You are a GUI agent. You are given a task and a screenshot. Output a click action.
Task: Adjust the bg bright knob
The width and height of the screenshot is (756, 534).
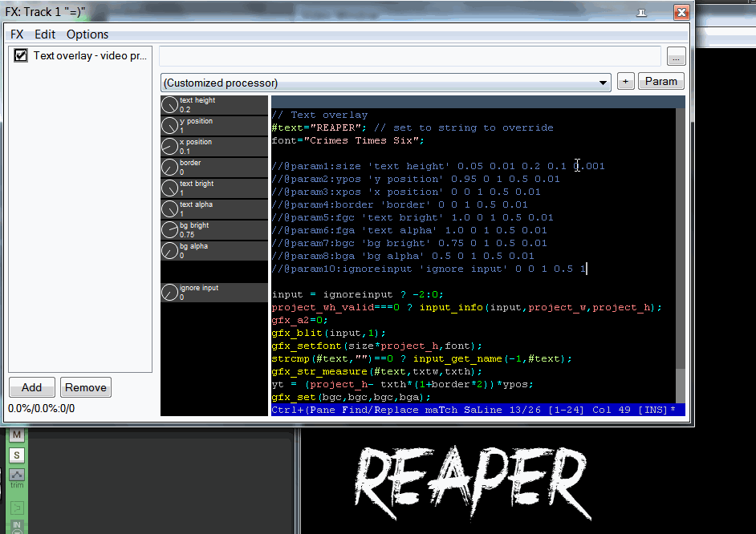click(169, 229)
